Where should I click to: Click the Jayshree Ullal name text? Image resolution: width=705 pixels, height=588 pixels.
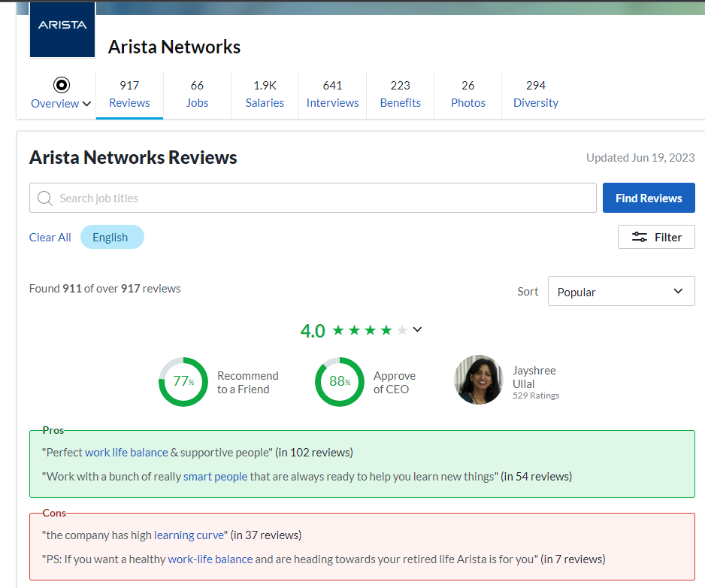click(x=534, y=377)
